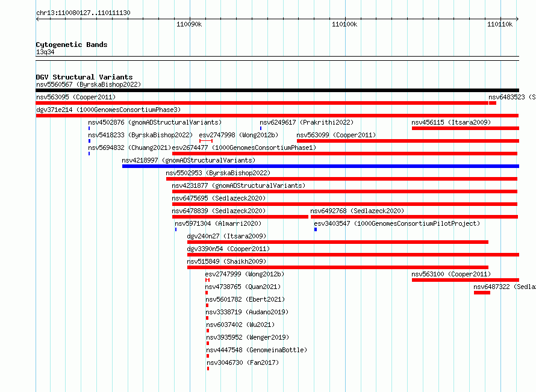The image size is (536, 392).
Task: Click nsv4231877 (gnomADStructuralVariants) label
Action: [x=238, y=185]
